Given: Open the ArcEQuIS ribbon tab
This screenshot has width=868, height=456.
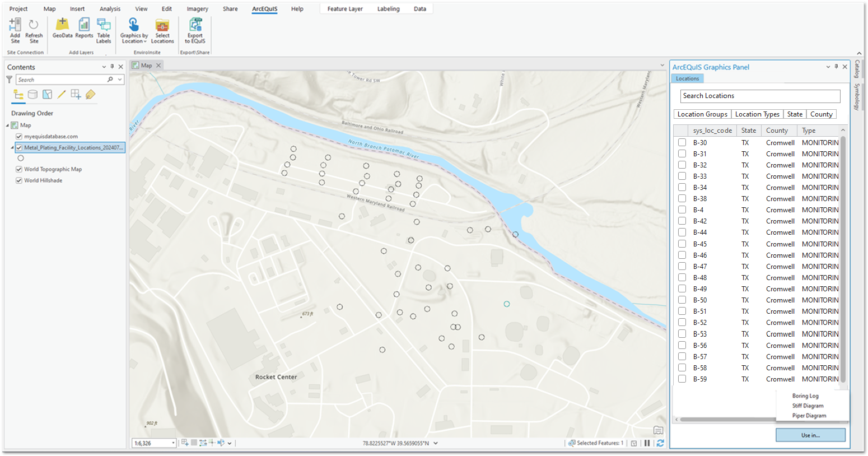Looking at the screenshot, I should [264, 9].
